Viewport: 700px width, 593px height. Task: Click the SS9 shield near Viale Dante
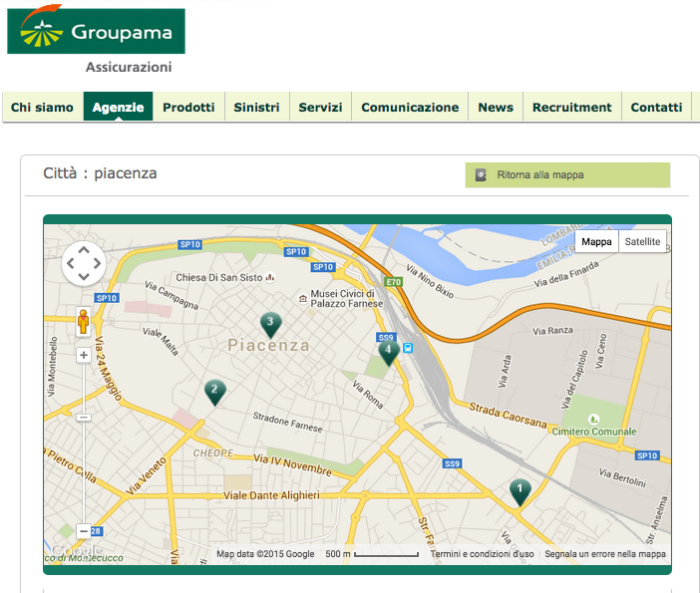pyautogui.click(x=452, y=463)
